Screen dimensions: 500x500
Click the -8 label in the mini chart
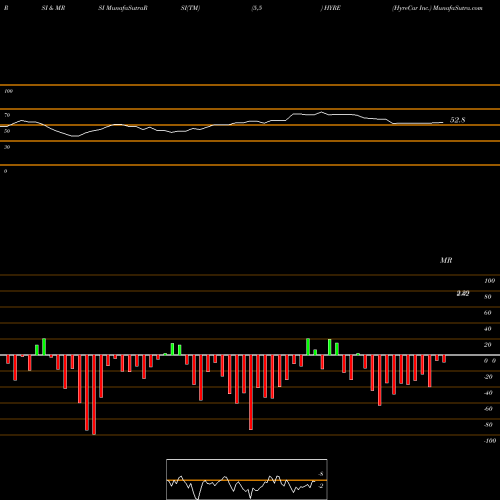[321, 474]
